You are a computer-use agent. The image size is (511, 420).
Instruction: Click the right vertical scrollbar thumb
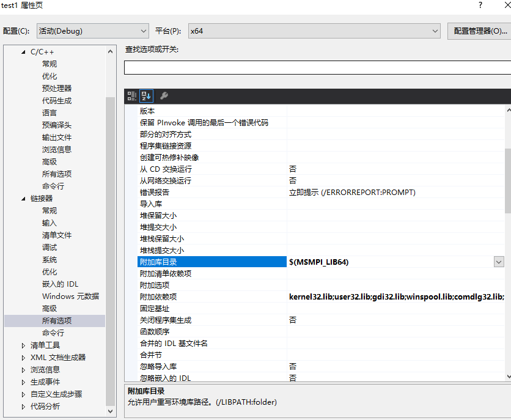(x=507, y=165)
